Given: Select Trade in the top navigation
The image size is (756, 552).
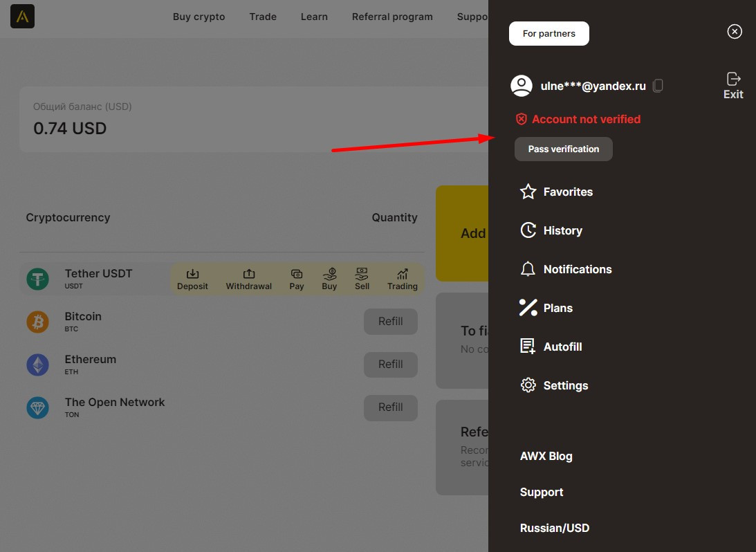Looking at the screenshot, I should (263, 17).
